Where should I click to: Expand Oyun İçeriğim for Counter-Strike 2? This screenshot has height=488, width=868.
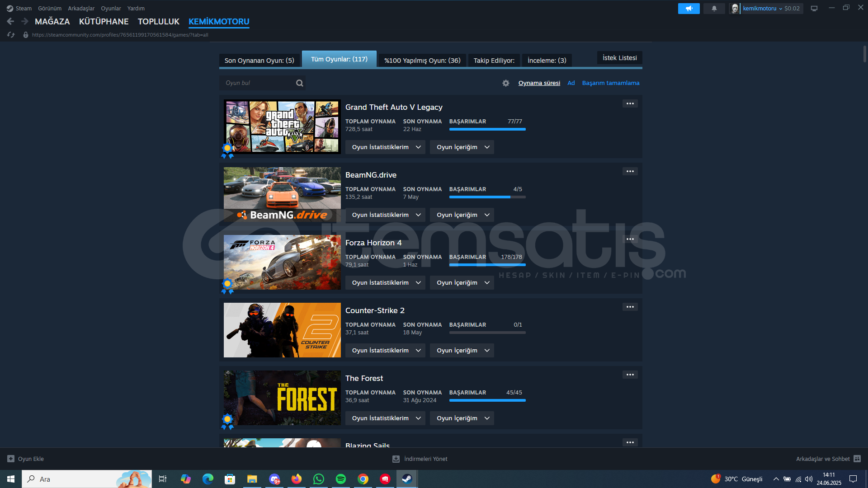462,351
